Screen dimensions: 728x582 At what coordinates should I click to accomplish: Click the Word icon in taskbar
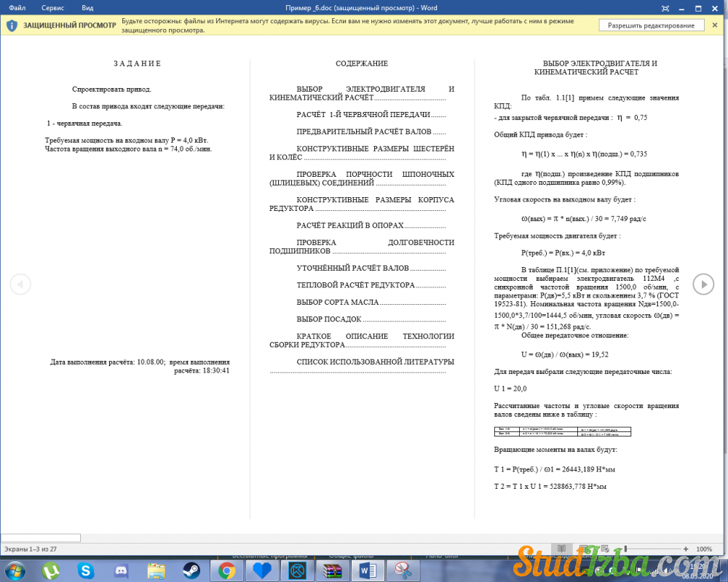click(x=368, y=570)
